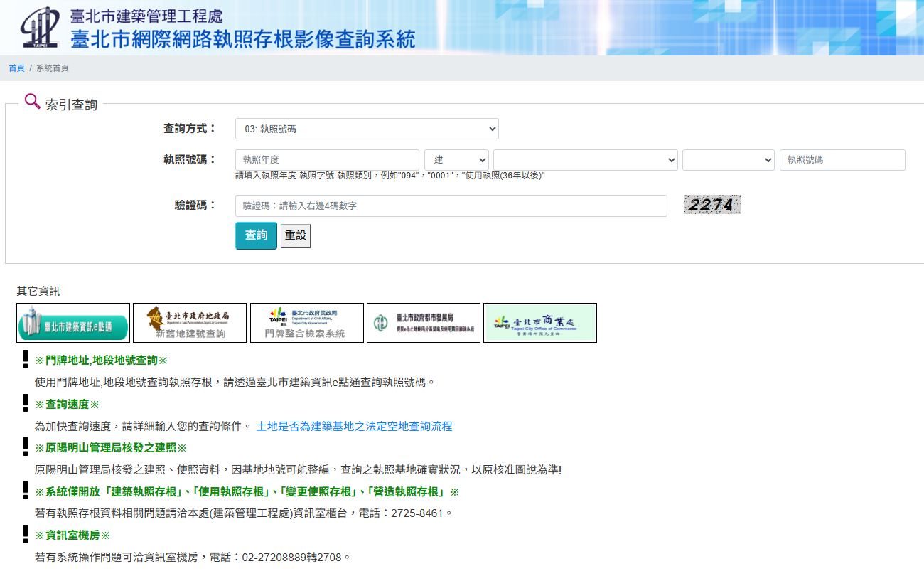Click the hint text starting 請填入執照年度

point(390,176)
